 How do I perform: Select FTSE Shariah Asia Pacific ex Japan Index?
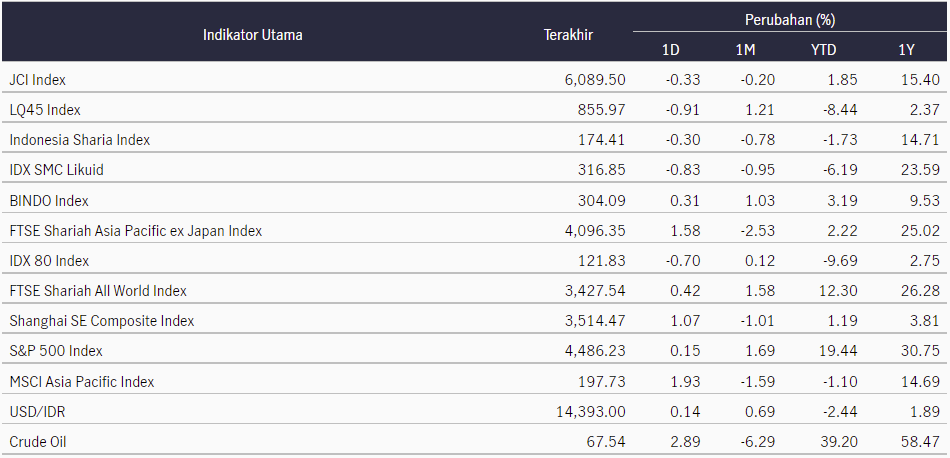pyautogui.click(x=135, y=231)
